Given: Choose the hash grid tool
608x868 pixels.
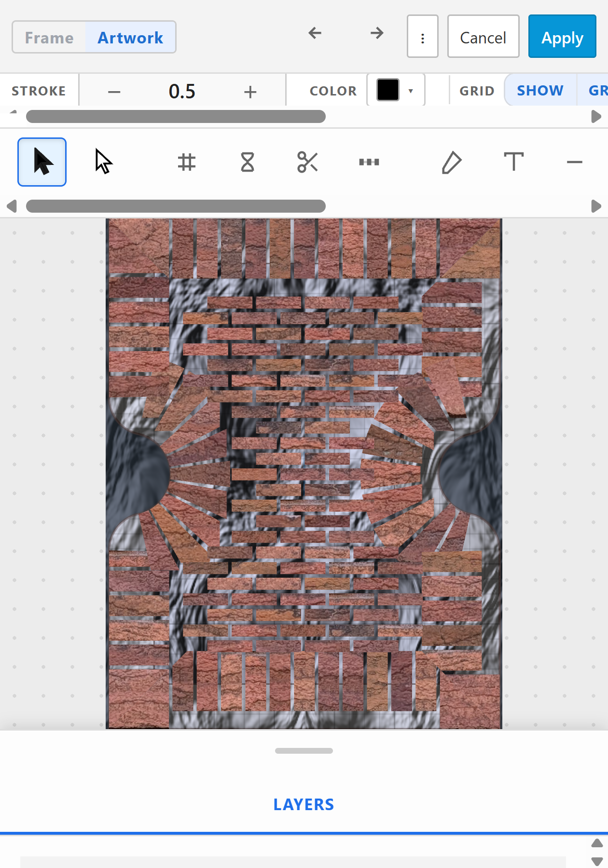Looking at the screenshot, I should (186, 162).
